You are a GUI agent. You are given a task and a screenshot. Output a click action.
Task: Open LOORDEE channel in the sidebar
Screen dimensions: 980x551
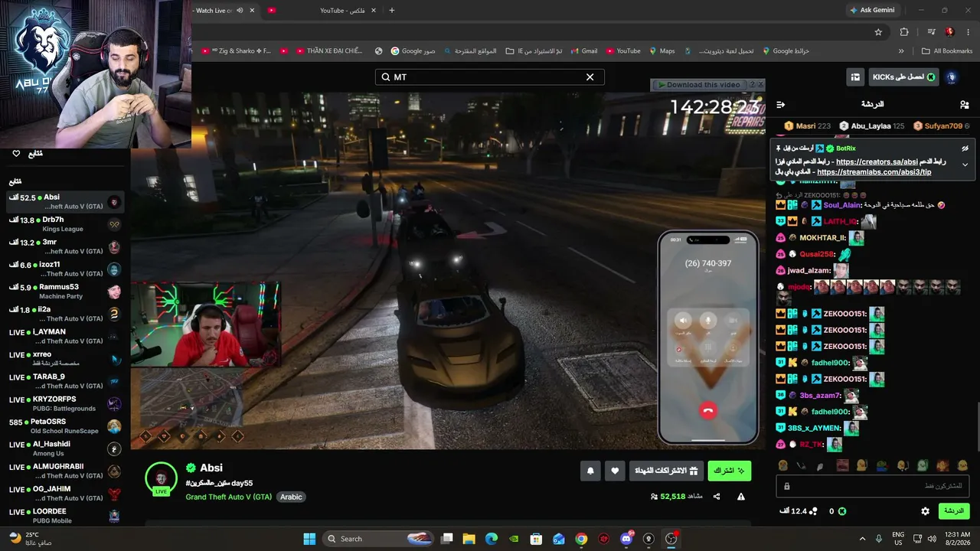(x=65, y=516)
